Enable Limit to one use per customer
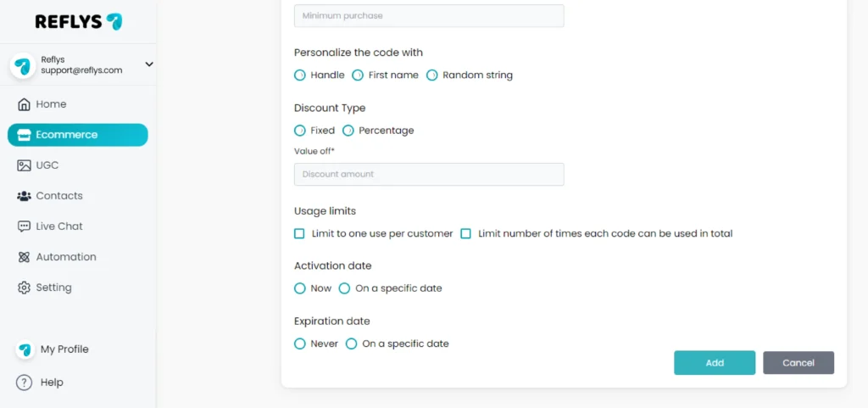Screen dimensions: 868x408 pyautogui.click(x=299, y=233)
